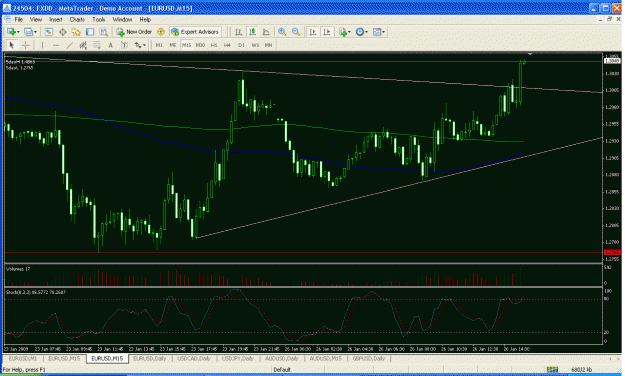Open the Profiles toolbar button

(x=28, y=32)
